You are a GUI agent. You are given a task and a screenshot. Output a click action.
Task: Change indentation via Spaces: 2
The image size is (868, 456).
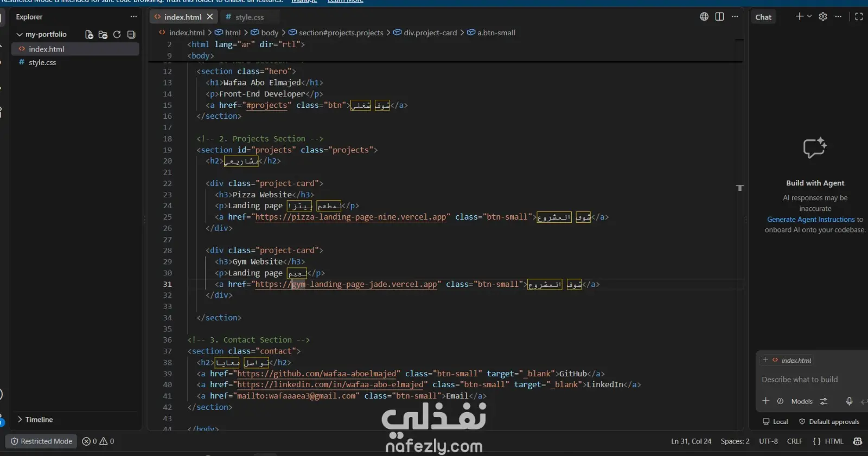point(735,441)
